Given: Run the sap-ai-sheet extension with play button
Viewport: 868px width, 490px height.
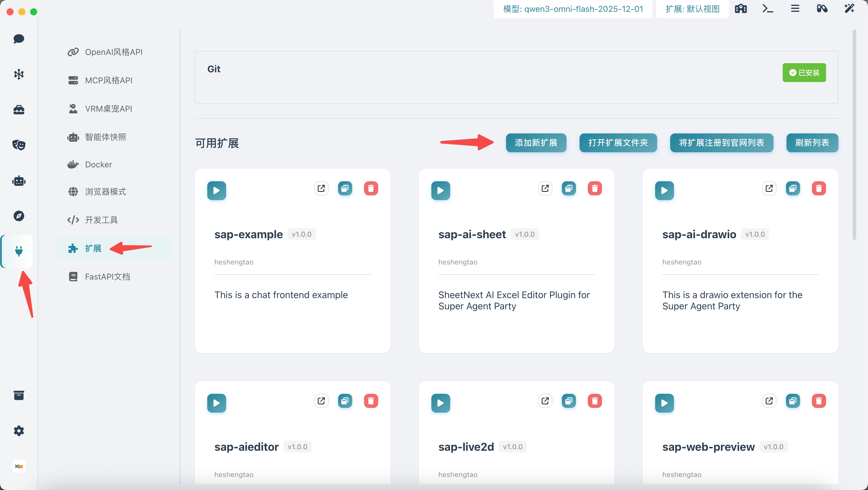Looking at the screenshot, I should coord(441,191).
